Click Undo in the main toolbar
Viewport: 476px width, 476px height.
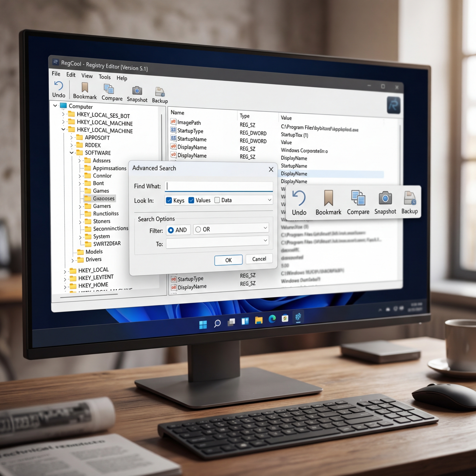tap(59, 89)
